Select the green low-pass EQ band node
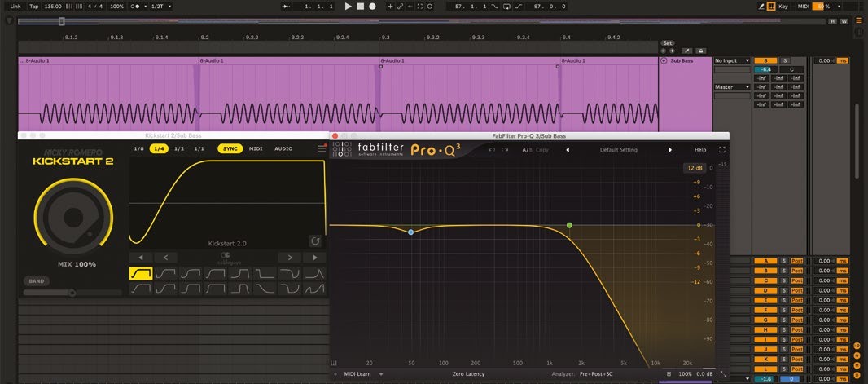Viewport: 868px width, 384px height. pyautogui.click(x=569, y=225)
